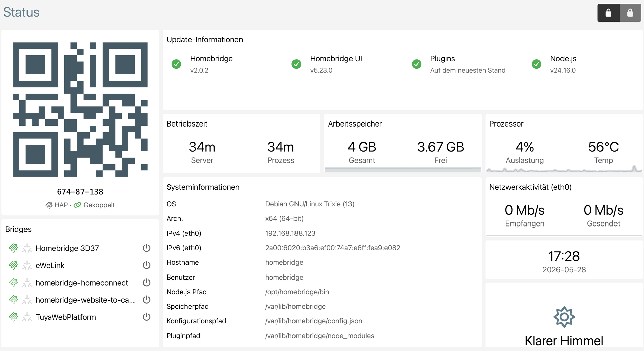Click the Homebridge 3D37 bridge name

click(x=67, y=248)
